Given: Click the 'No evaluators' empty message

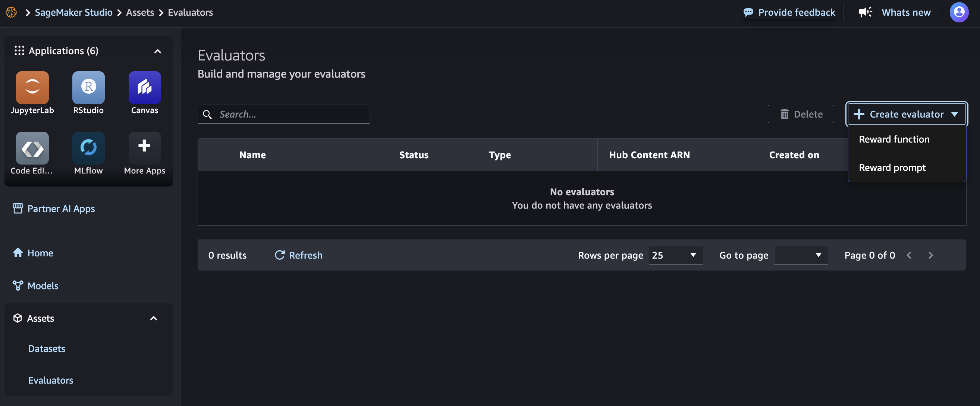Looking at the screenshot, I should pyautogui.click(x=582, y=192).
